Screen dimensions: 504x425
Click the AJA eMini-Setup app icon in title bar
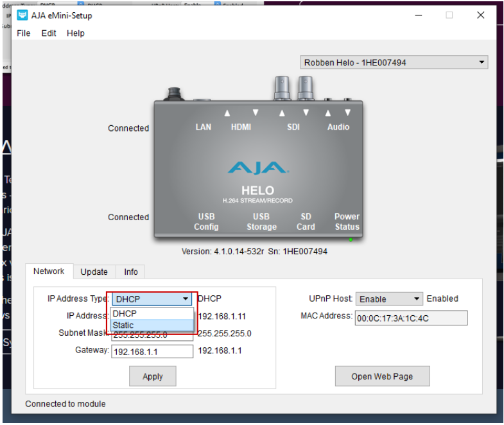(22, 15)
